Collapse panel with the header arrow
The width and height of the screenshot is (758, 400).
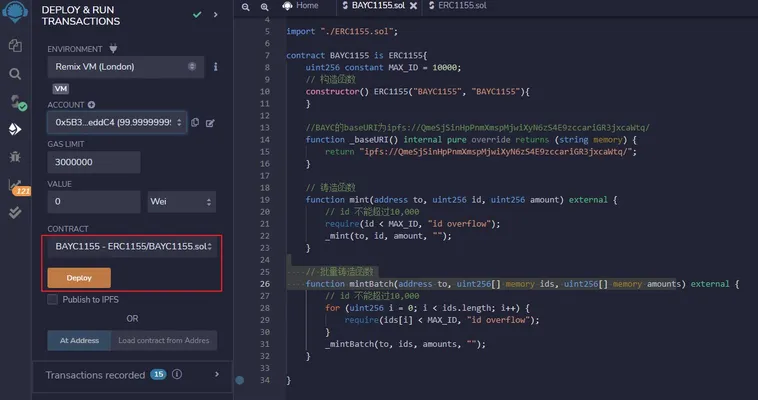(216, 15)
